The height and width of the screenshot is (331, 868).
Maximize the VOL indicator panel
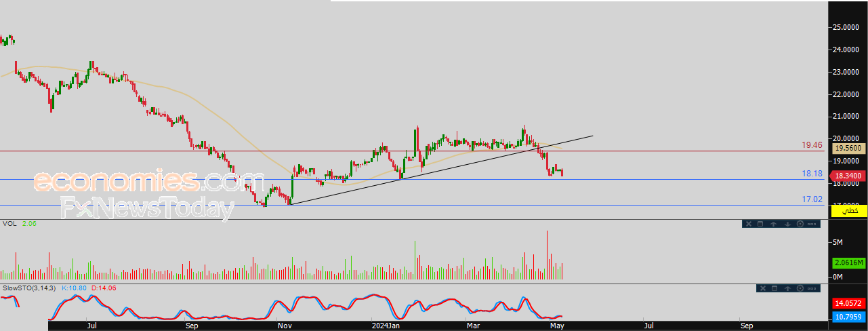(x=760, y=224)
